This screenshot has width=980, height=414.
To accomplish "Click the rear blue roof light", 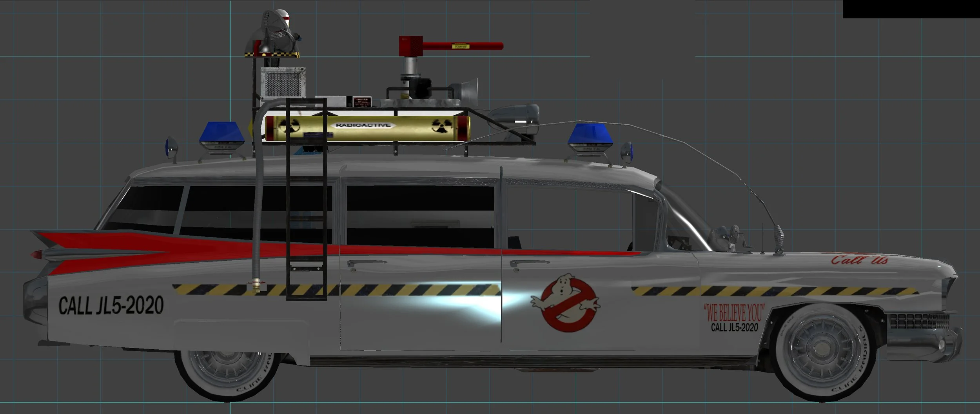I will coord(221,138).
